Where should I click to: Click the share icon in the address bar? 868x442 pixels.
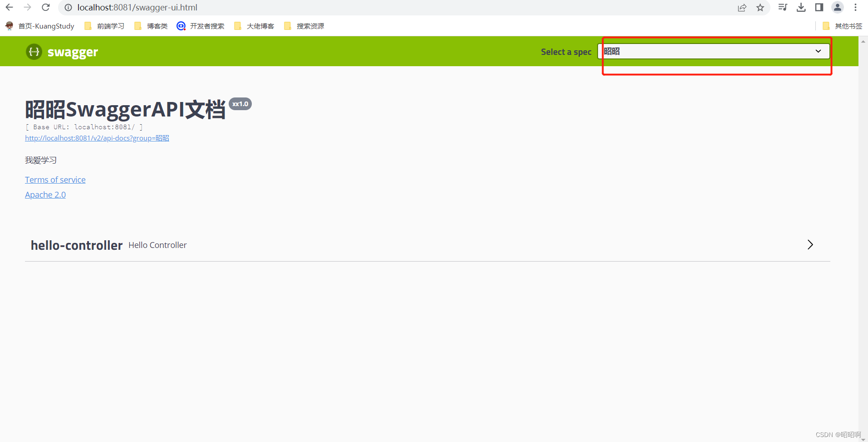(x=742, y=8)
